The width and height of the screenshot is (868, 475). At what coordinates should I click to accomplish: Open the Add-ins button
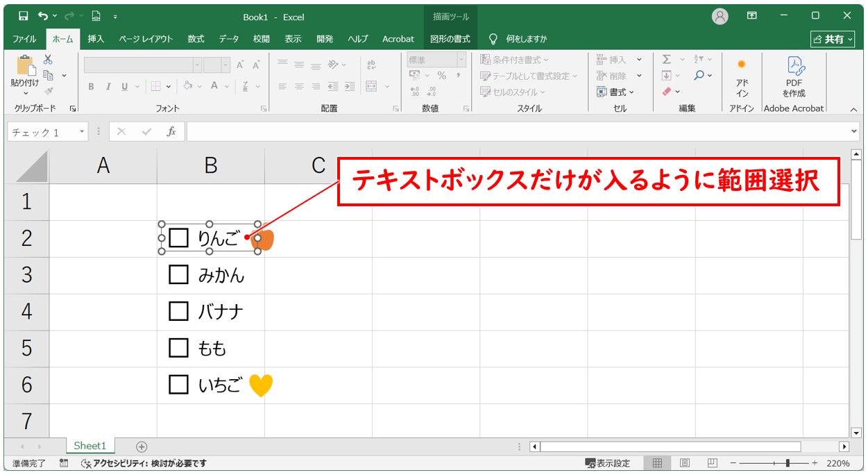click(742, 77)
